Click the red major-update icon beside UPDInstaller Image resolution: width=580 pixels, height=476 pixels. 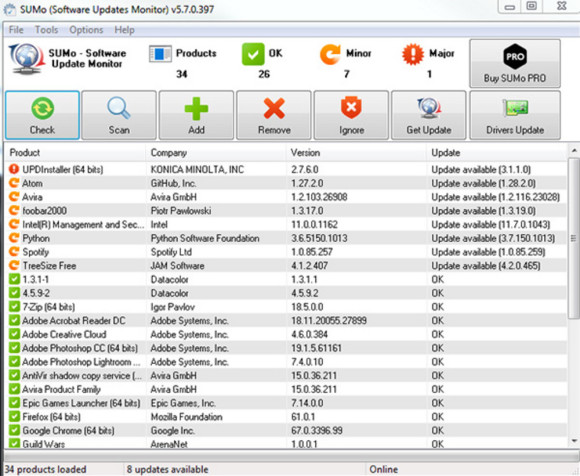tap(14, 169)
